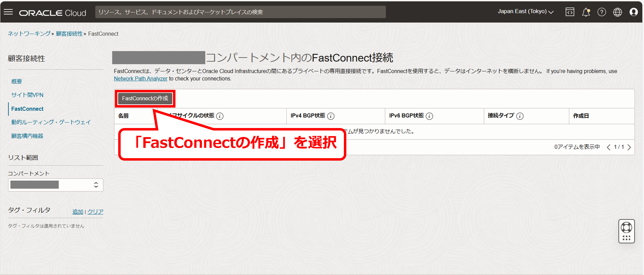644x275 pixels.
Task: Click the IPv4 BGP状態 info icon
Action: (x=331, y=116)
